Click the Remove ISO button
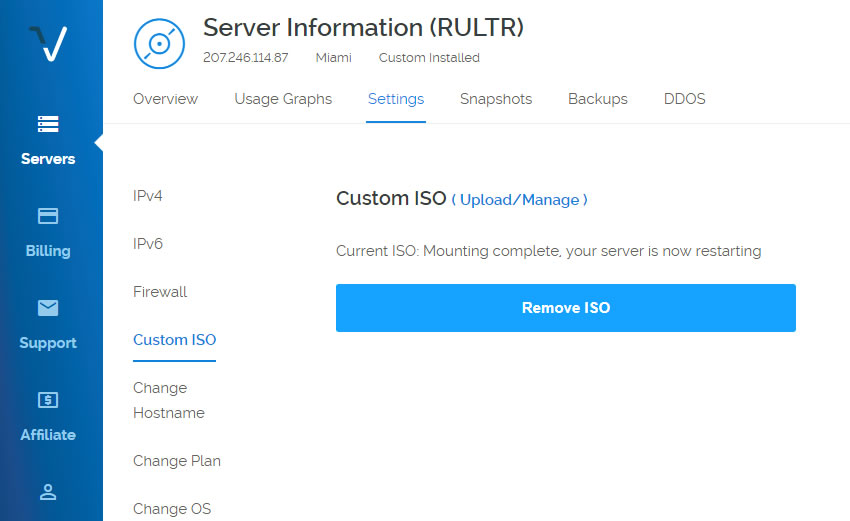The width and height of the screenshot is (850, 521). click(566, 308)
